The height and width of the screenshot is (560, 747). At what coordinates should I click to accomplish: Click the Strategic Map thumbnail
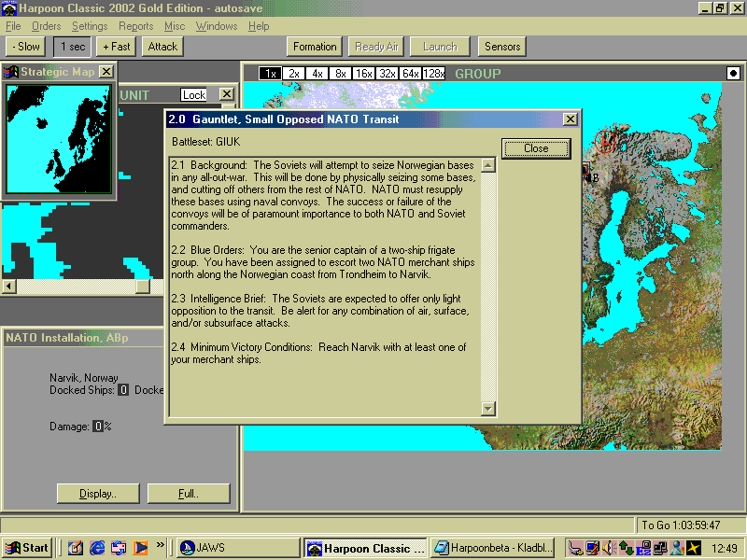pos(59,139)
